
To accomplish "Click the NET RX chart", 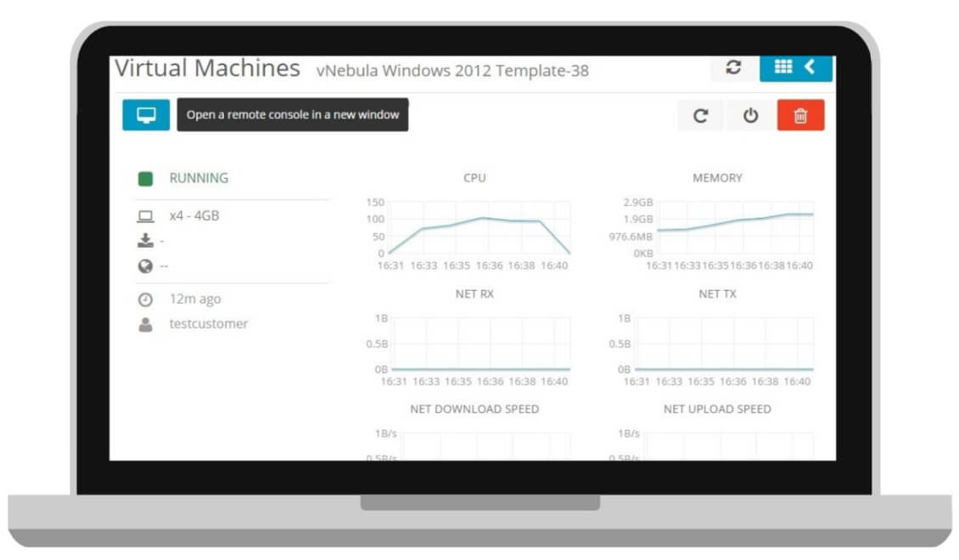I will pyautogui.click(x=479, y=344).
